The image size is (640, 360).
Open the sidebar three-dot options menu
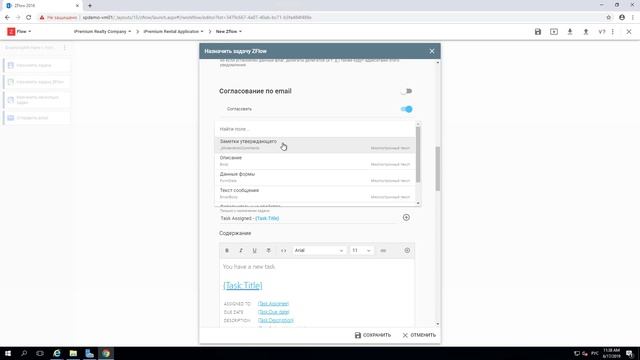pyautogui.click(x=64, y=48)
